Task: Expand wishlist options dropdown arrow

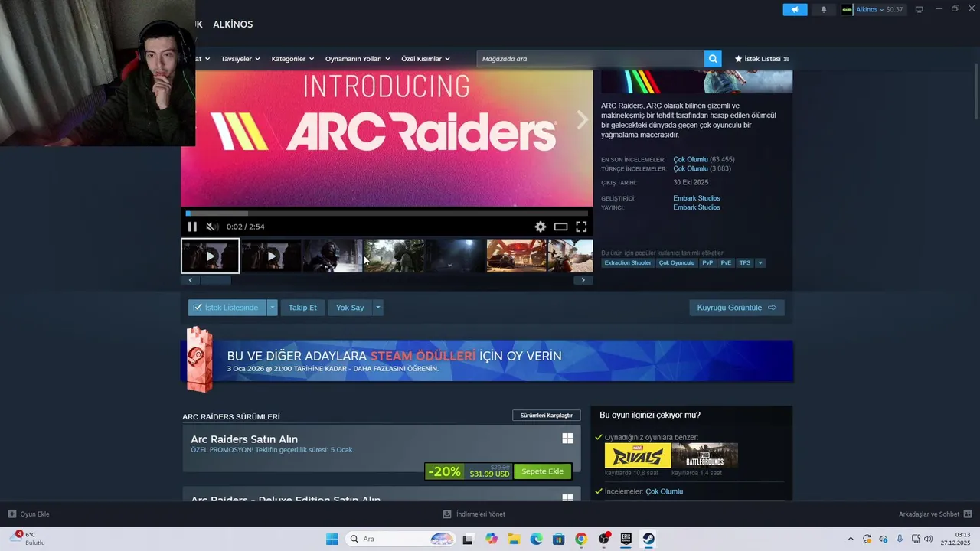Action: pyautogui.click(x=272, y=308)
